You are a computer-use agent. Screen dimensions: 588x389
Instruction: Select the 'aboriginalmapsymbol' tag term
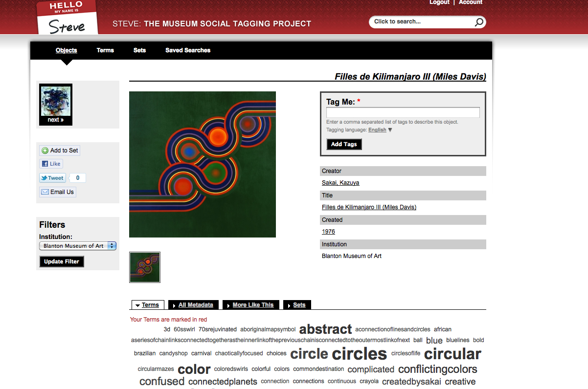(268, 329)
